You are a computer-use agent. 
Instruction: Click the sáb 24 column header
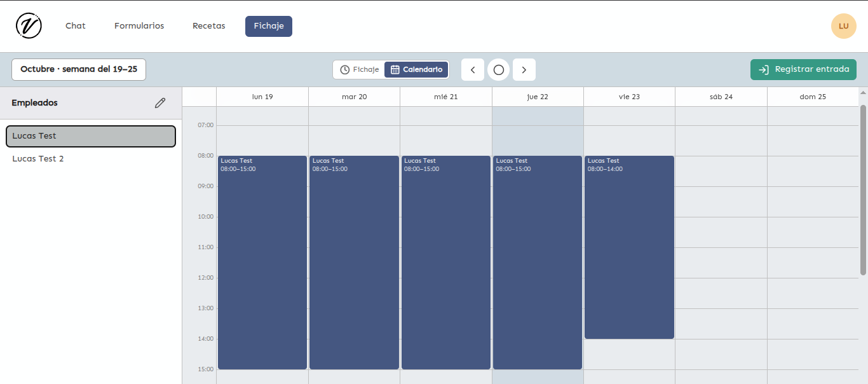(x=721, y=97)
